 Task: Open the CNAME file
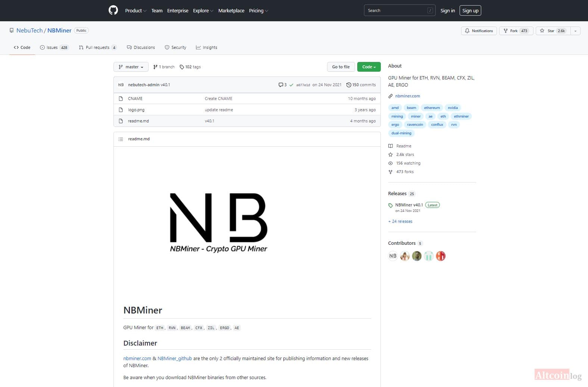point(135,99)
